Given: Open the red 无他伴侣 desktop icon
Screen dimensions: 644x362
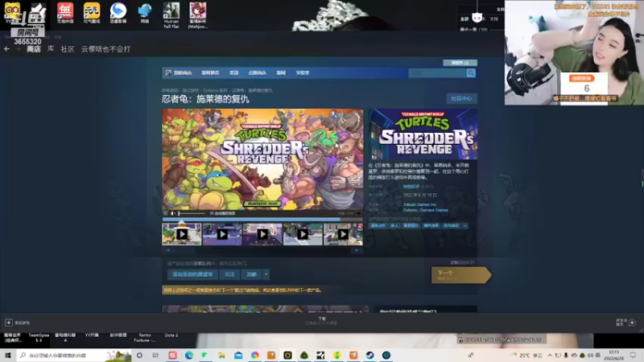Looking at the screenshot, I should point(65,13).
